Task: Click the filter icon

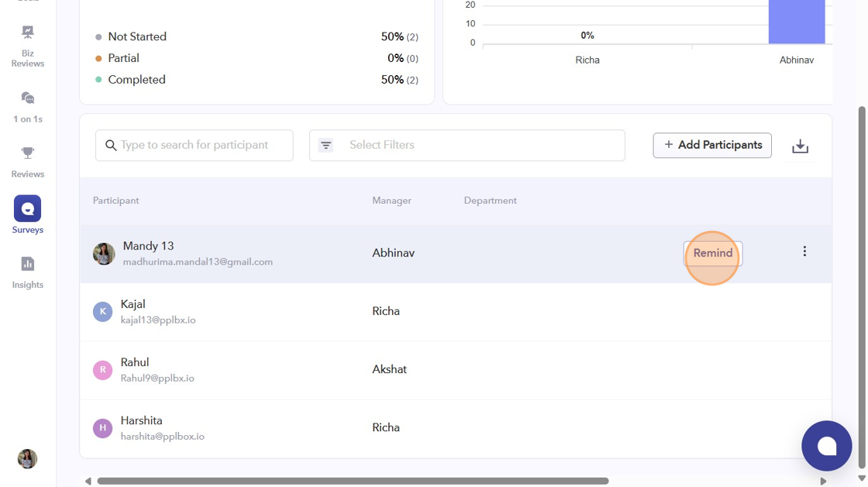Action: [325, 145]
